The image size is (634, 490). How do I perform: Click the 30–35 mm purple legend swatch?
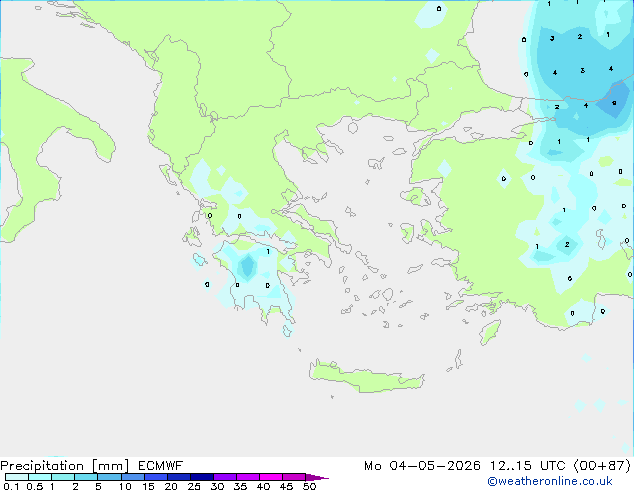pyautogui.click(x=225, y=477)
